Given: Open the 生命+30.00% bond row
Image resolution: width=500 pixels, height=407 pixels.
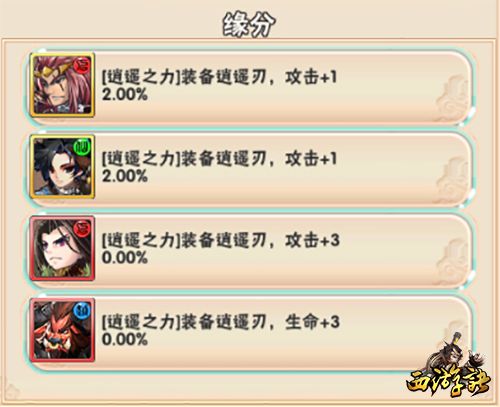Looking at the screenshot, I should (x=250, y=332).
